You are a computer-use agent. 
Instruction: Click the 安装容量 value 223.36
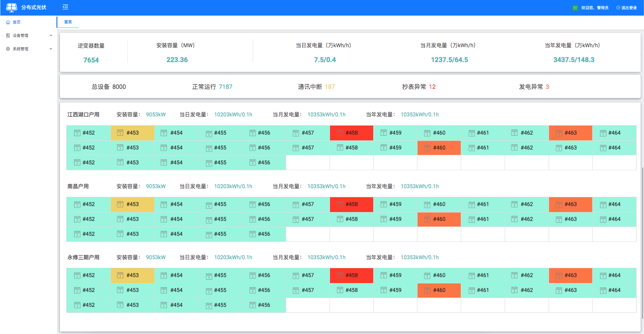[177, 60]
